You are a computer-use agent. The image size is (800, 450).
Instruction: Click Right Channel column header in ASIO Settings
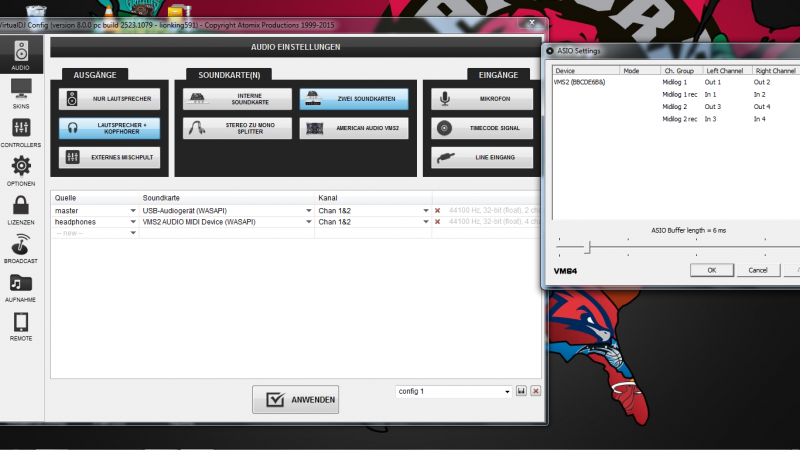(x=776, y=71)
